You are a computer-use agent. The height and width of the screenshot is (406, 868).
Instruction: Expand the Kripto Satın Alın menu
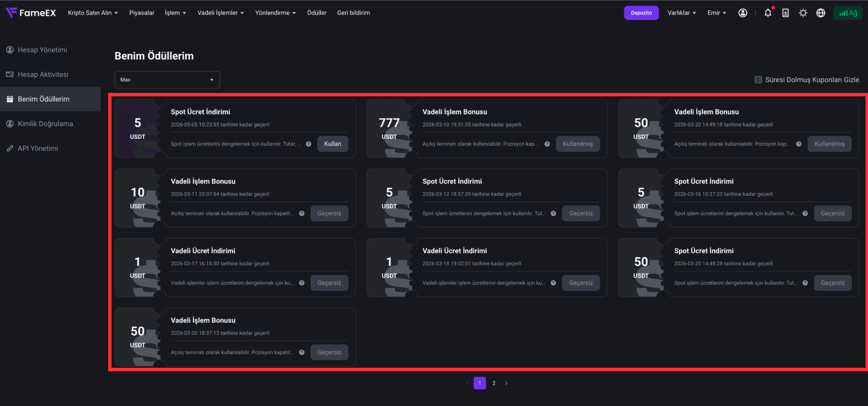[x=93, y=13]
